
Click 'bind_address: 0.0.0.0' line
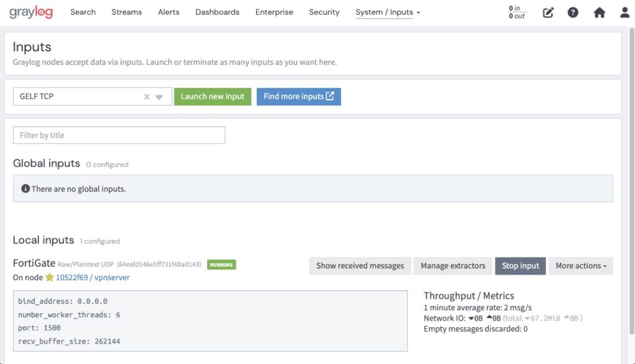63,301
